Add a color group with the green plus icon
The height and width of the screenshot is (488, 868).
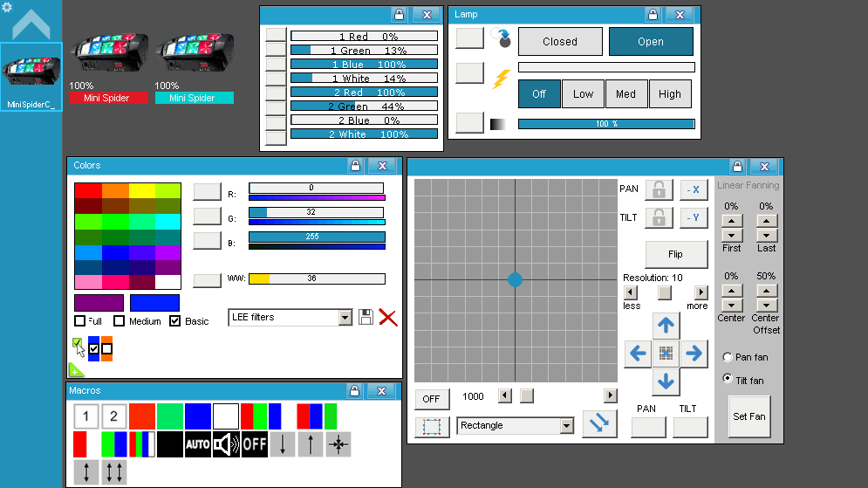tap(76, 369)
